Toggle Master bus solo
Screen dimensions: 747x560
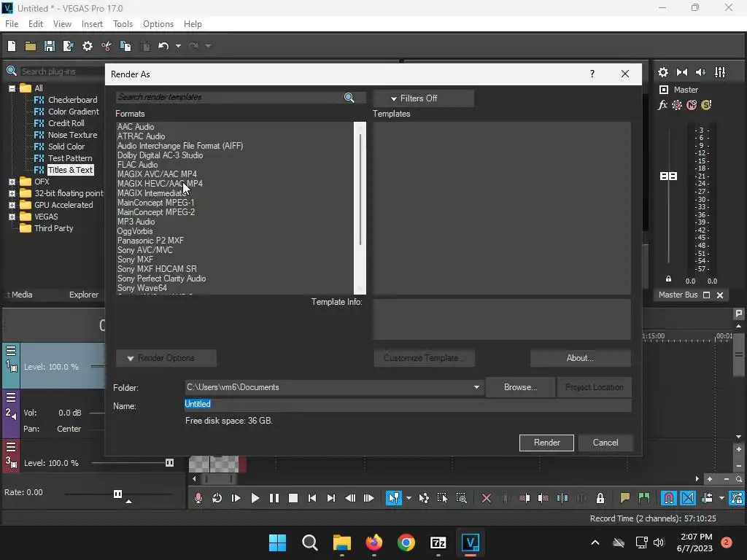[706, 105]
